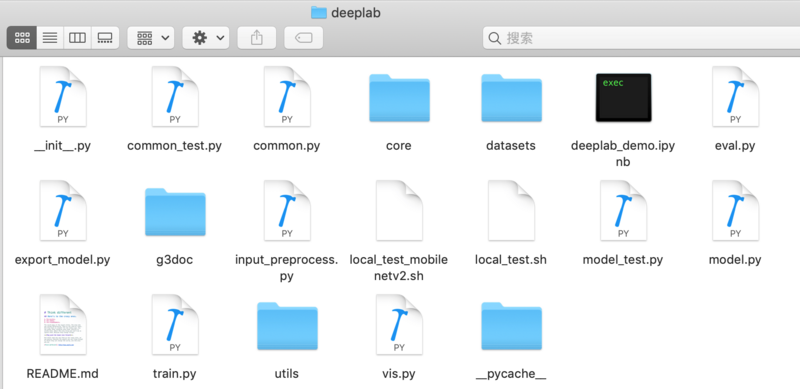
Task: Click the model.py file name
Action: [735, 260]
